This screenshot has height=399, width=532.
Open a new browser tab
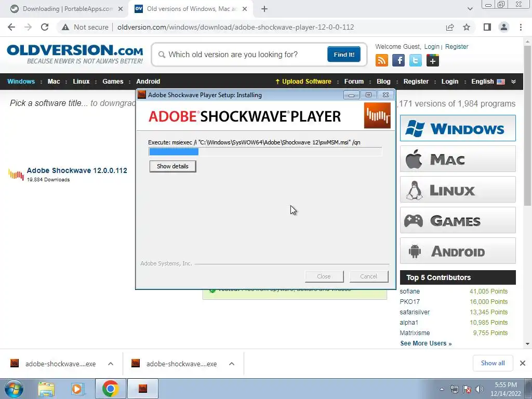[x=264, y=9]
